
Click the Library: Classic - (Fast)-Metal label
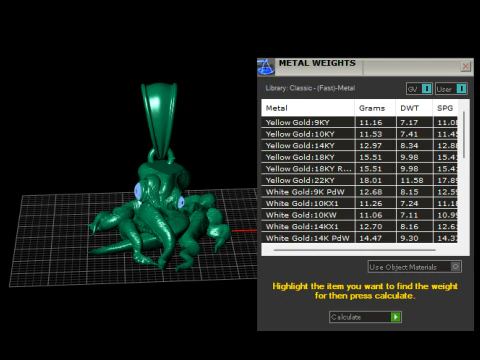(x=310, y=88)
